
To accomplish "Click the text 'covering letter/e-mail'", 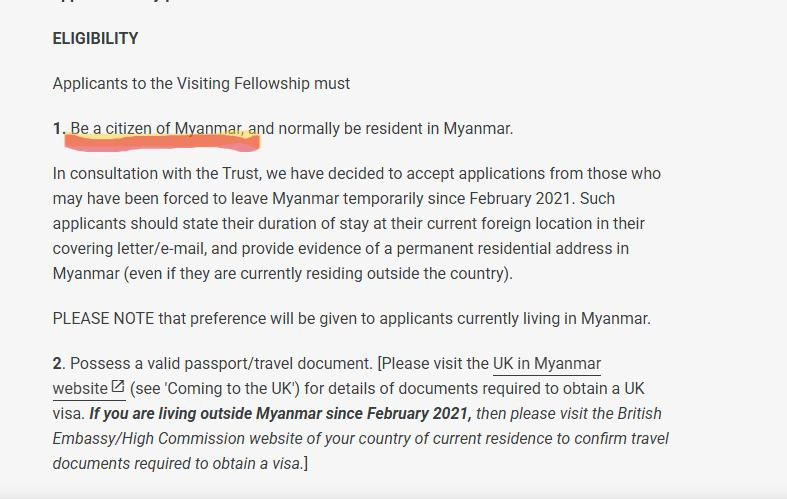I will click(129, 248).
